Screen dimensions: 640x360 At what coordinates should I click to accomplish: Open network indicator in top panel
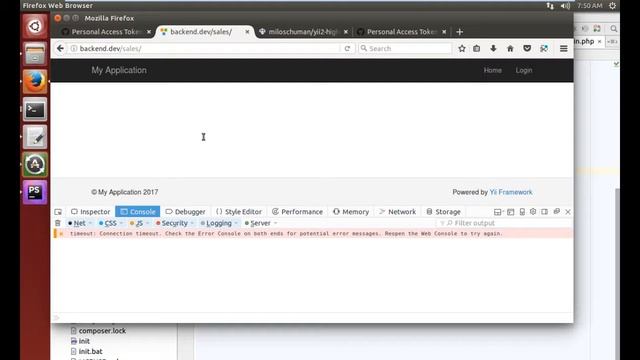point(550,6)
